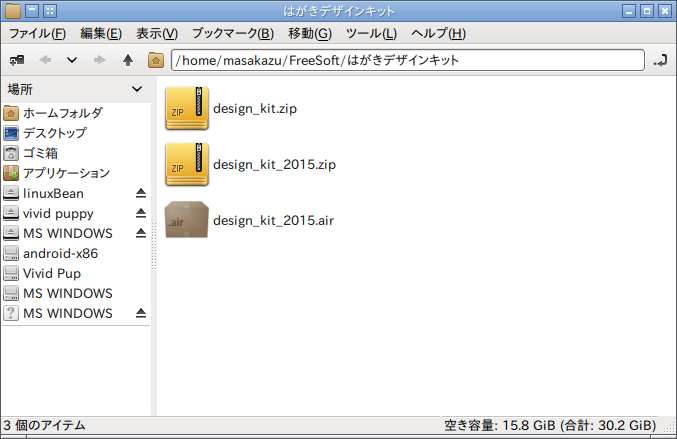Click the ホームフォルダ home icon in sidebar
677x439 pixels.
[11, 113]
